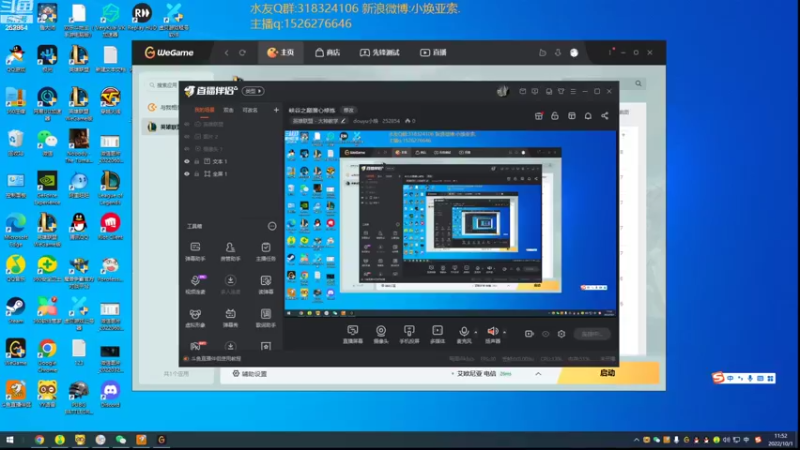
Task: Show the second dimmed layer via its eye
Action: click(x=187, y=137)
